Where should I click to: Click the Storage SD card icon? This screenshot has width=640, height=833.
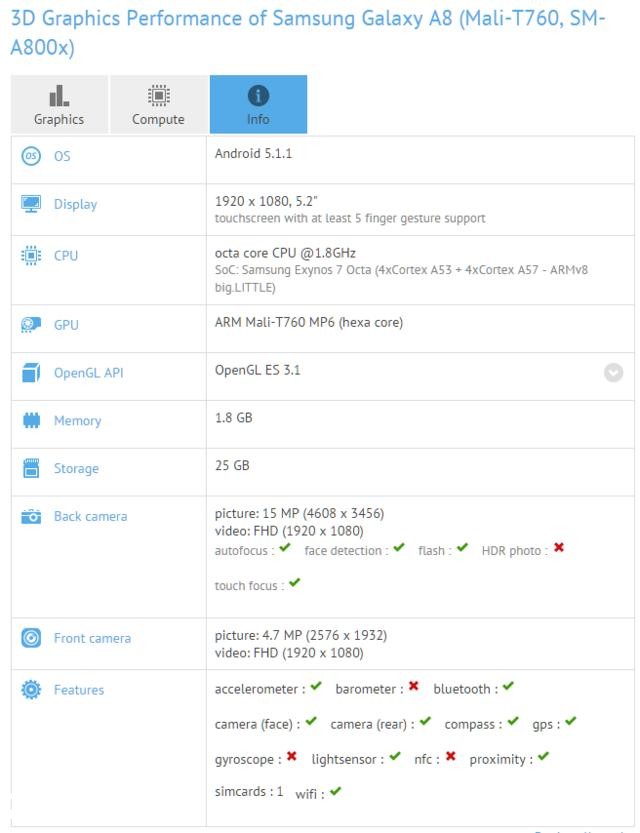point(31,468)
